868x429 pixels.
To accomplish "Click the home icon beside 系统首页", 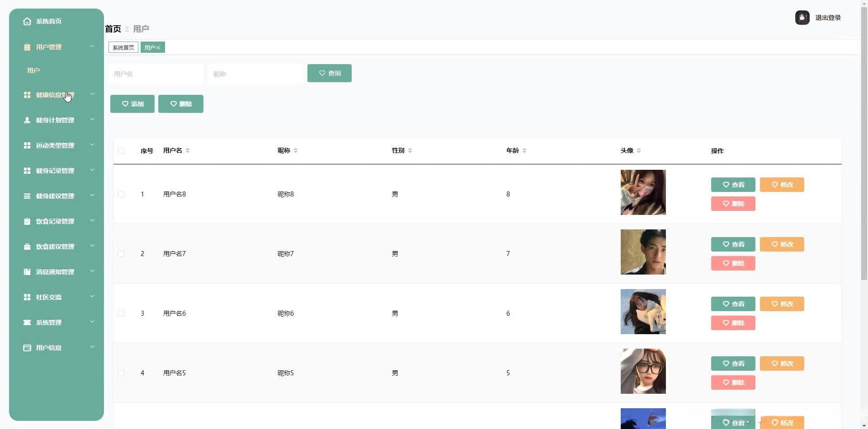I will pyautogui.click(x=27, y=21).
